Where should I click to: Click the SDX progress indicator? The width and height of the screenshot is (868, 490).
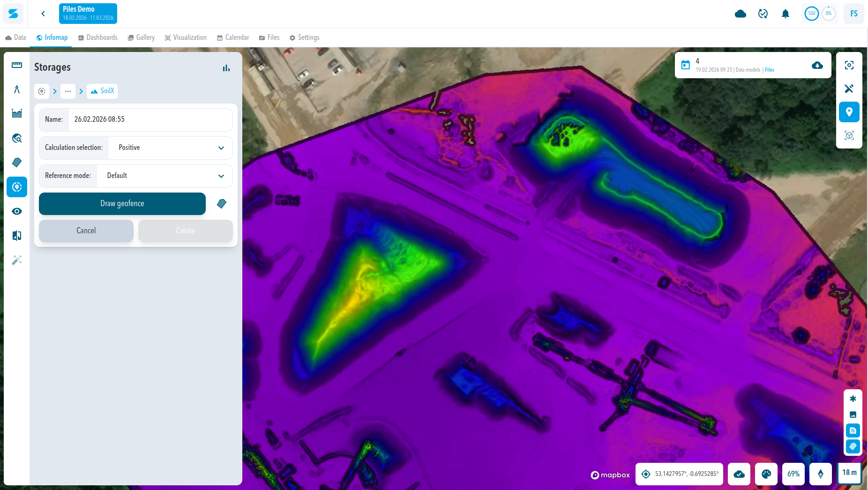point(812,14)
